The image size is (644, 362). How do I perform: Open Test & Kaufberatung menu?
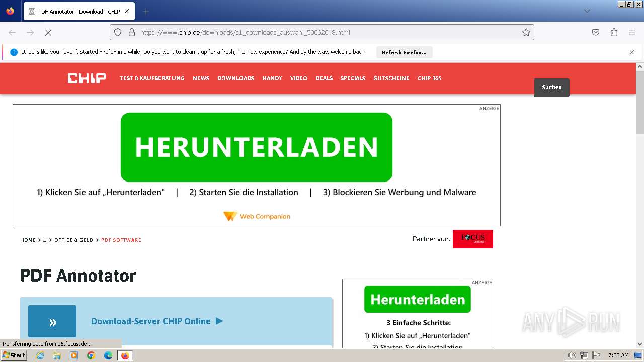(152, 78)
